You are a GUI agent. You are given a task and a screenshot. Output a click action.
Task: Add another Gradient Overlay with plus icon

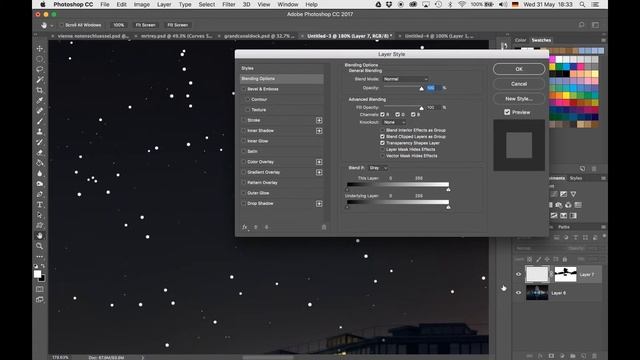[319, 172]
